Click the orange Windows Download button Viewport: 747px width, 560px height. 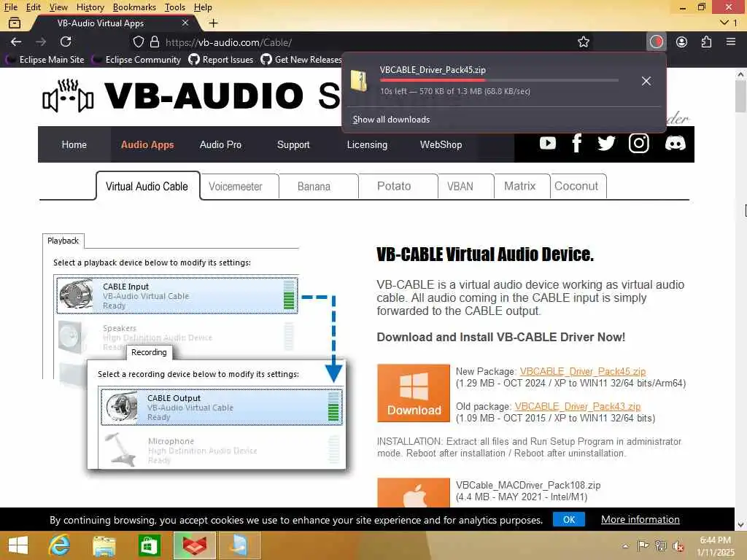coord(414,393)
